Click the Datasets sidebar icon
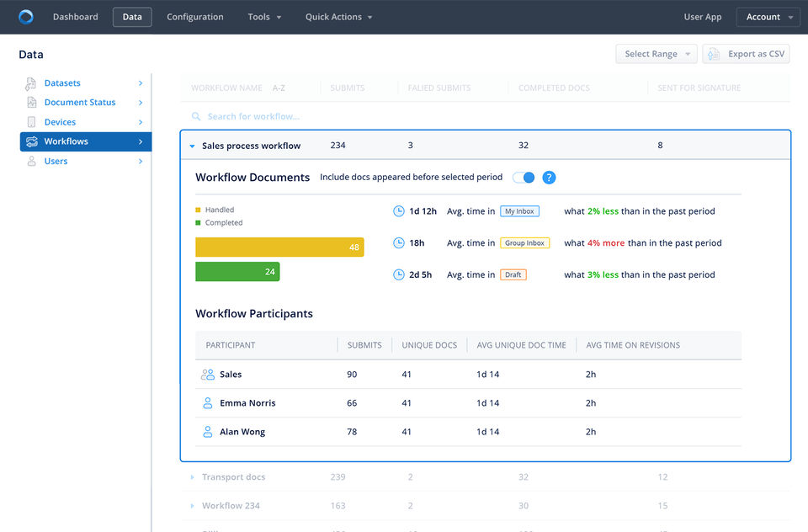Screen dimensions: 808x532 click(31, 83)
